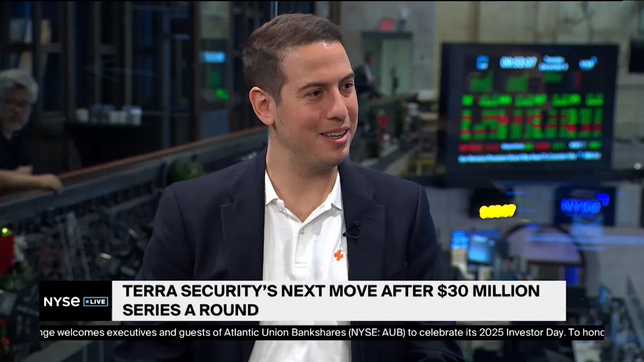Click the orange logo on white polo
The width and height of the screenshot is (644, 362).
click(x=339, y=255)
